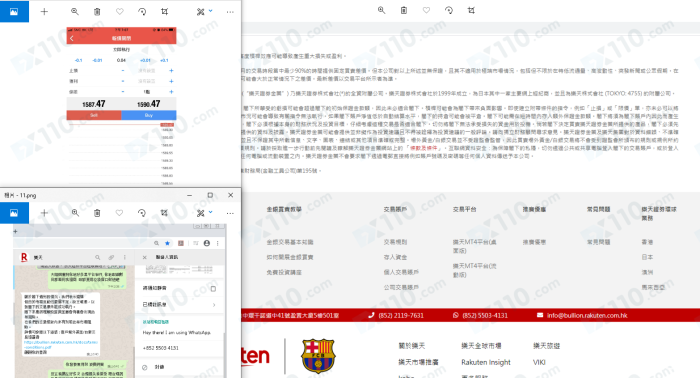The width and height of the screenshot is (700, 378).
Task: Click Edit & Create icon in top-left Photos window
Action: point(200,12)
